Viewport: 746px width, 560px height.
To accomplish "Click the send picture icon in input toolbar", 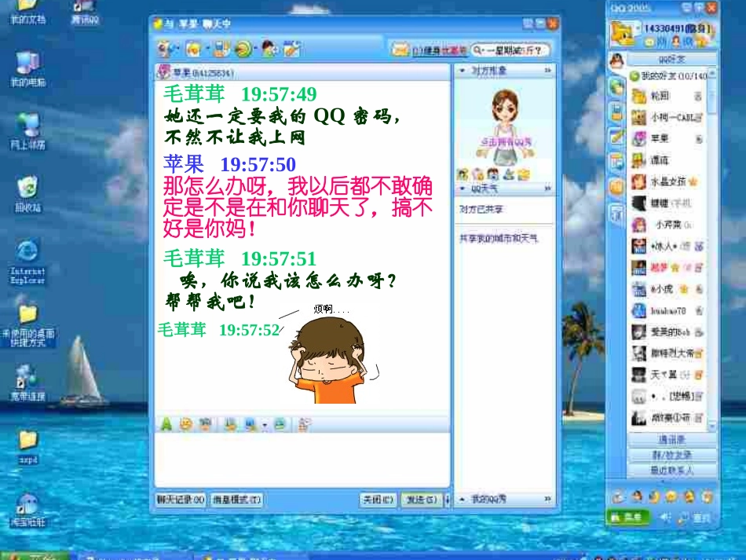I will coord(230,424).
